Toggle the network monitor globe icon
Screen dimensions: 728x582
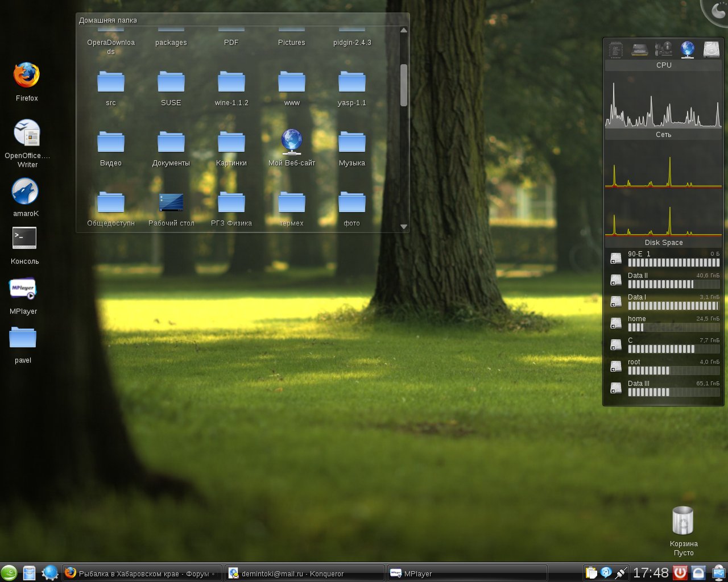pyautogui.click(x=688, y=49)
